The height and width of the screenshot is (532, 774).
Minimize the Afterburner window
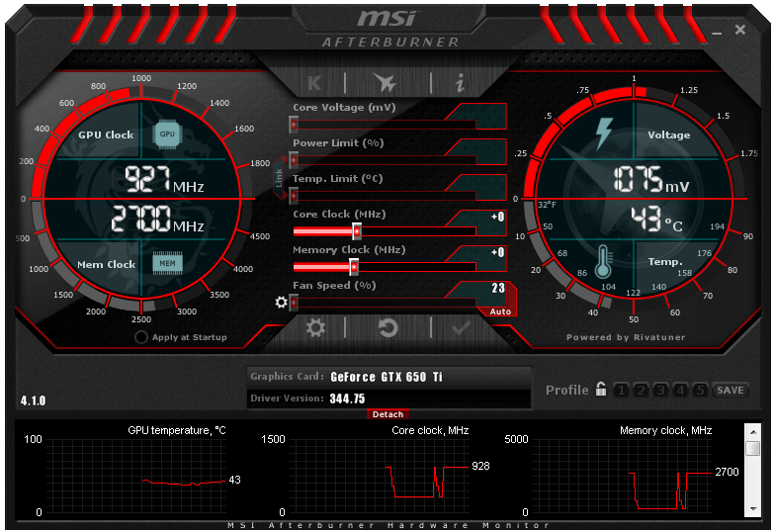coord(717,32)
